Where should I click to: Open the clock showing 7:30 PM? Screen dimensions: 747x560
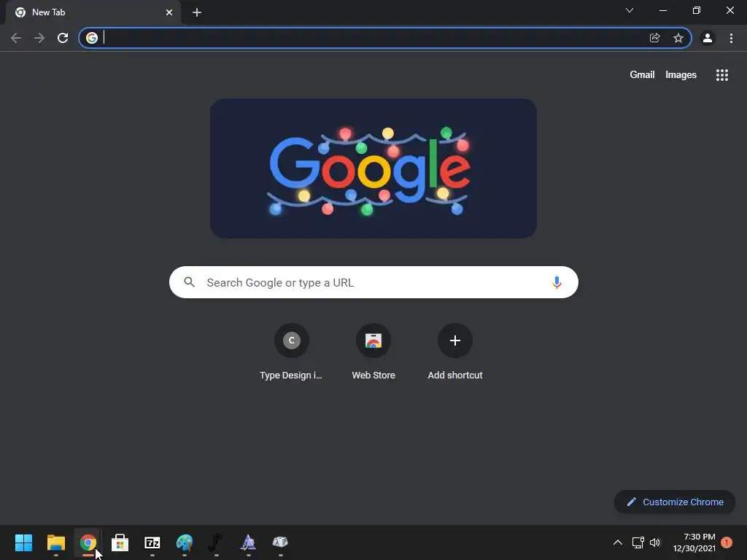[x=694, y=542]
